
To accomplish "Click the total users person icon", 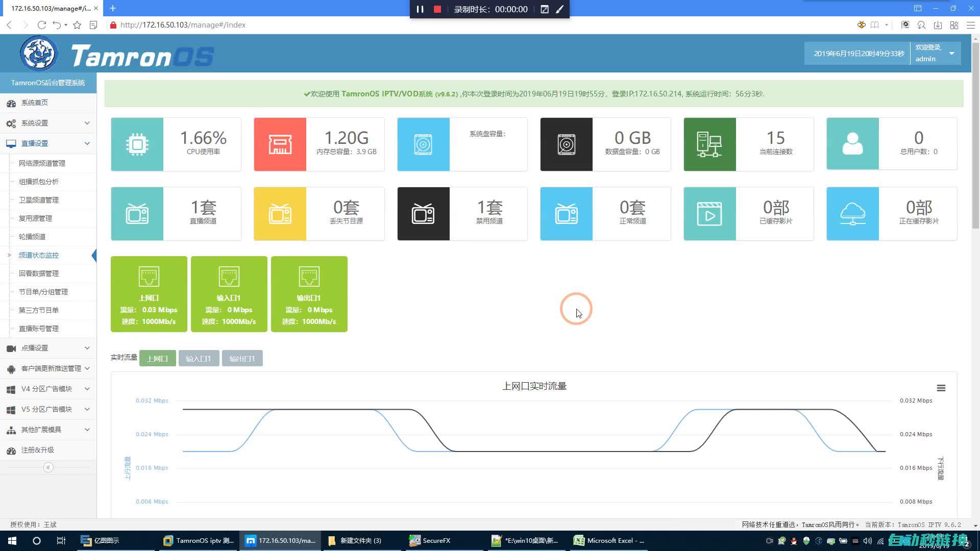I will pyautogui.click(x=853, y=144).
